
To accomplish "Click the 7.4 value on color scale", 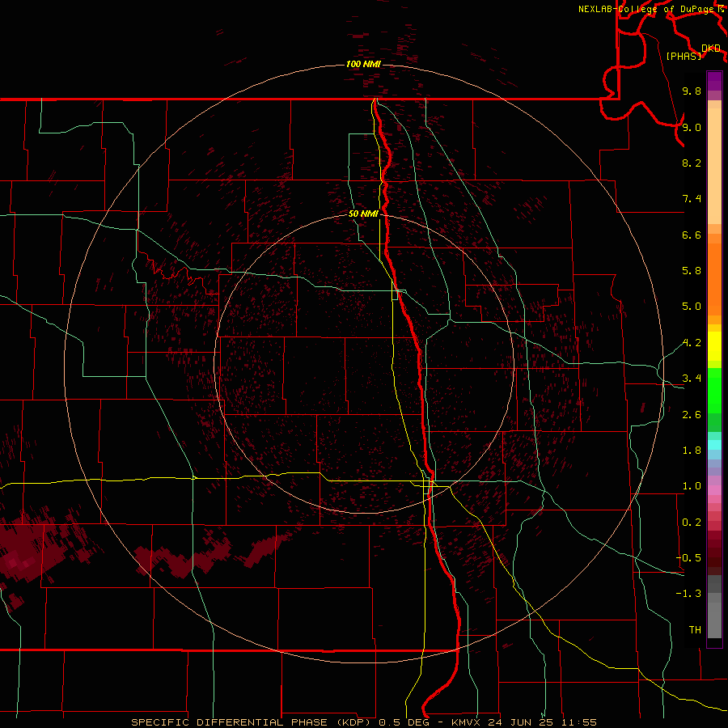I will coord(692,199).
